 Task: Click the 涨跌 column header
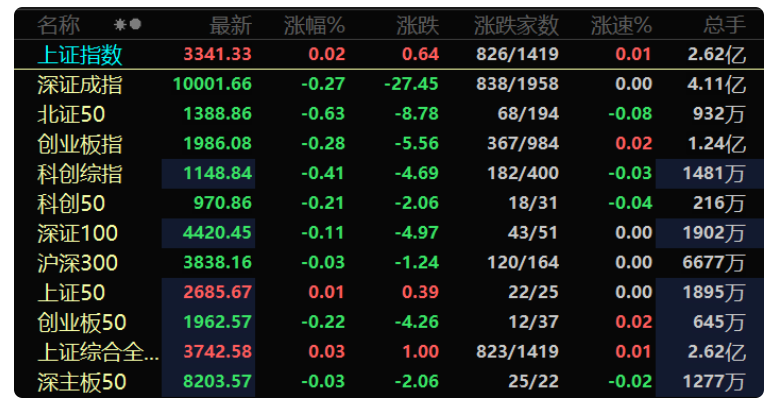tap(418, 25)
